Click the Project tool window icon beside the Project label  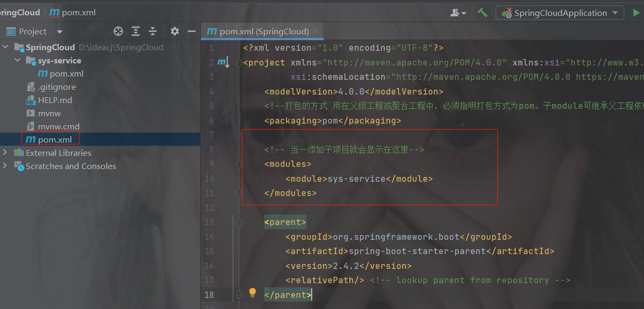click(11, 31)
